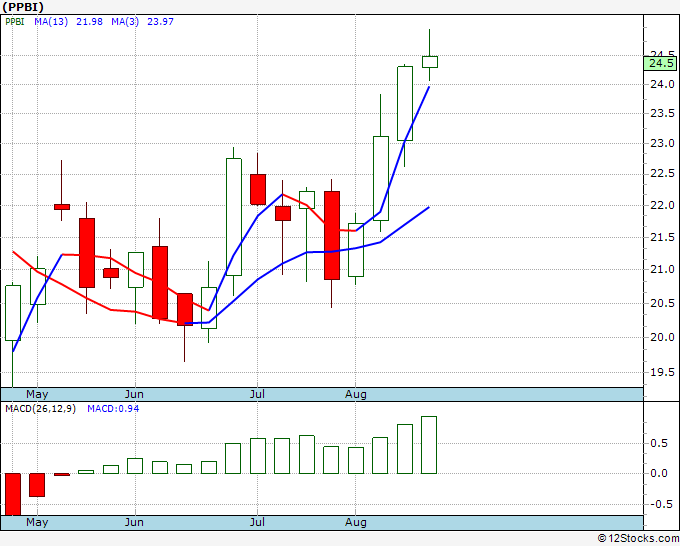This screenshot has height=546, width=680.
Task: Click the first red MACD histogram bar
Action: click(x=13, y=494)
